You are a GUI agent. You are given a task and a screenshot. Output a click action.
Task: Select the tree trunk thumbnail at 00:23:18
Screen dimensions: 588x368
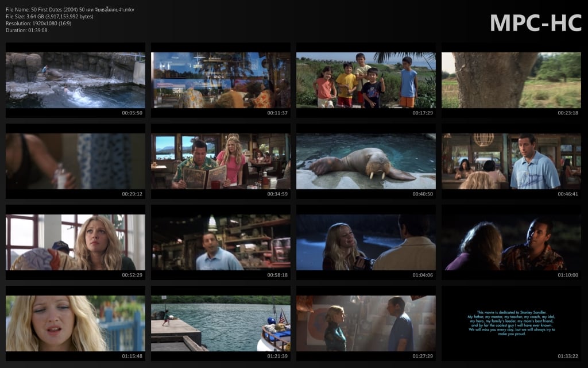[x=511, y=80]
